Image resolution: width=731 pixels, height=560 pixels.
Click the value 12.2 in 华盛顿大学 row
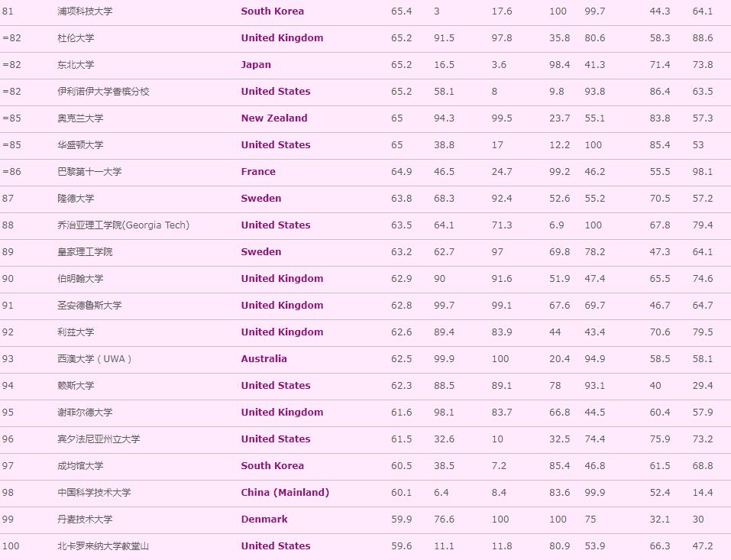[559, 145]
